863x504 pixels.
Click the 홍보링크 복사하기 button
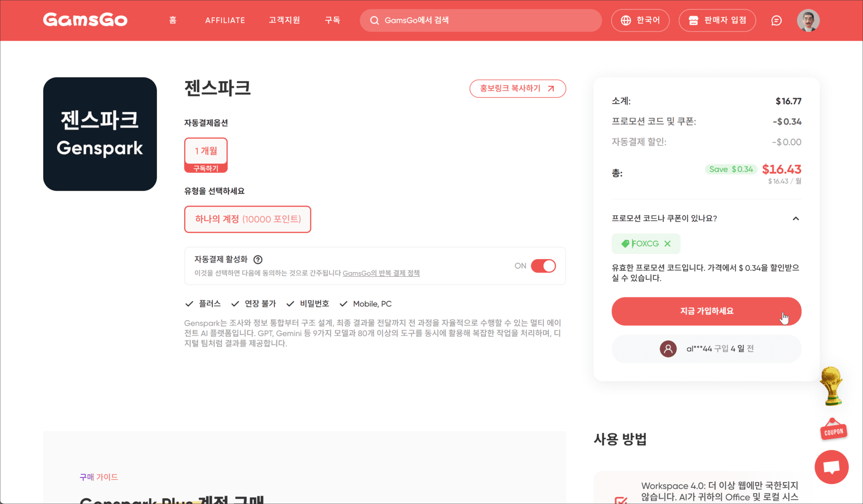518,88
